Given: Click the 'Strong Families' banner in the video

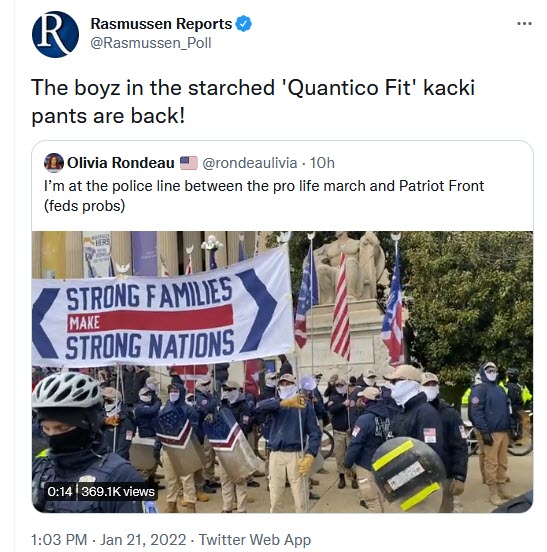Looking at the screenshot, I should (163, 310).
